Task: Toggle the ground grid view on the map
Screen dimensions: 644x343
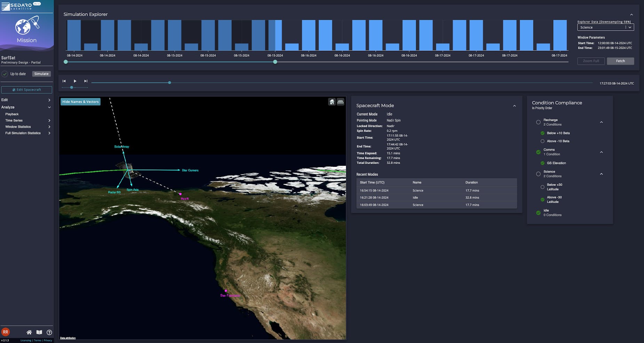Action: [340, 101]
